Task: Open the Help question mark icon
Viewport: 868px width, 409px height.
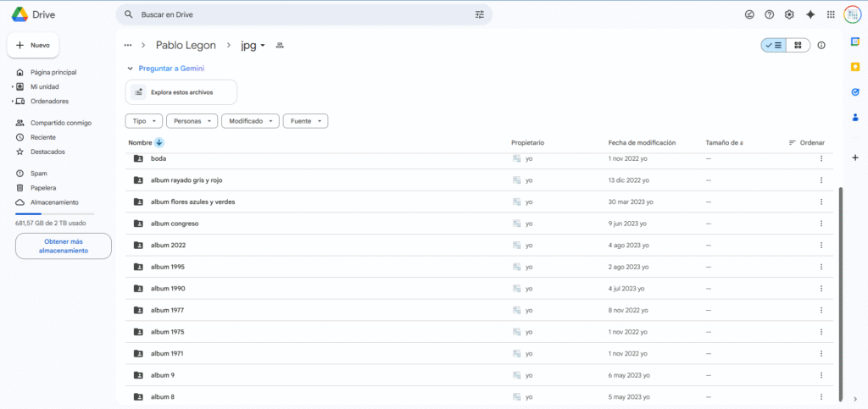Action: pyautogui.click(x=770, y=15)
